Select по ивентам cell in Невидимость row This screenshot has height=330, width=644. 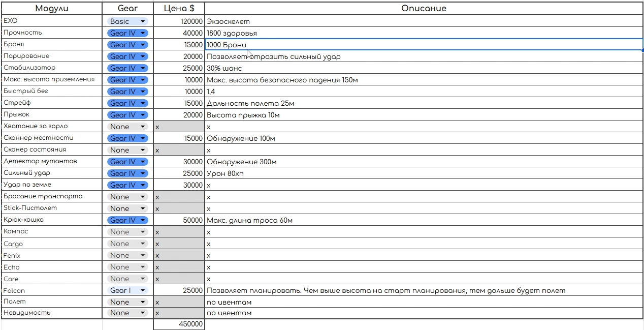424,313
